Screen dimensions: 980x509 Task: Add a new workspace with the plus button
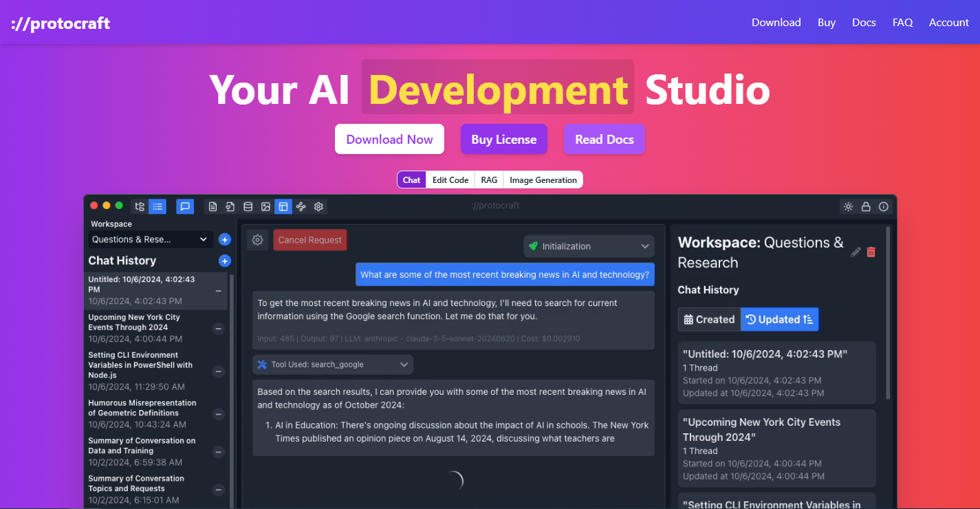click(224, 239)
